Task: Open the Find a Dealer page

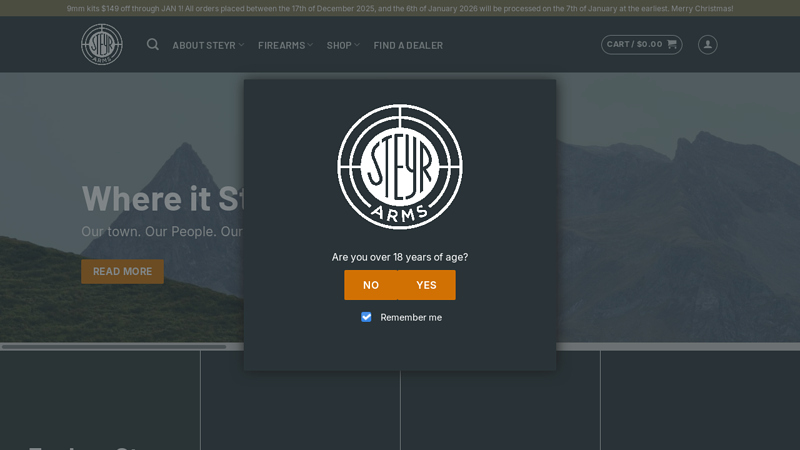Action: point(408,45)
